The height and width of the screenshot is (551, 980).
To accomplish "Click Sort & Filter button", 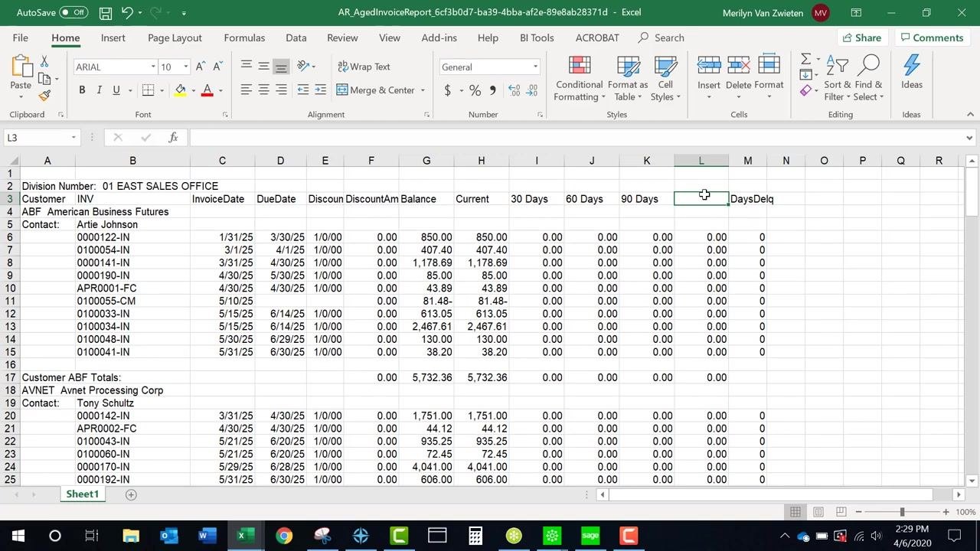I will pos(836,77).
